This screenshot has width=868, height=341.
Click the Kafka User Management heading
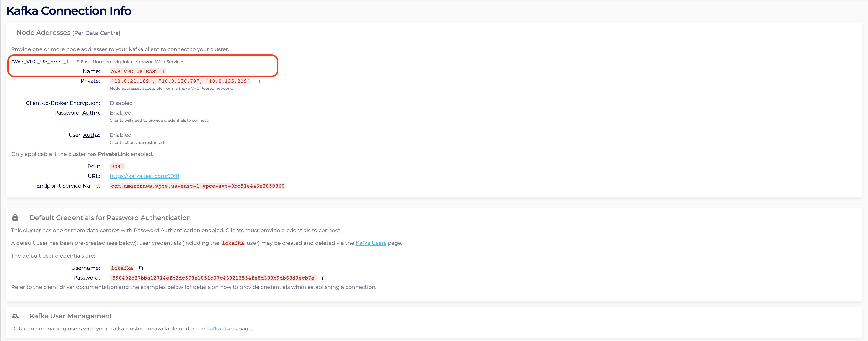(71, 316)
